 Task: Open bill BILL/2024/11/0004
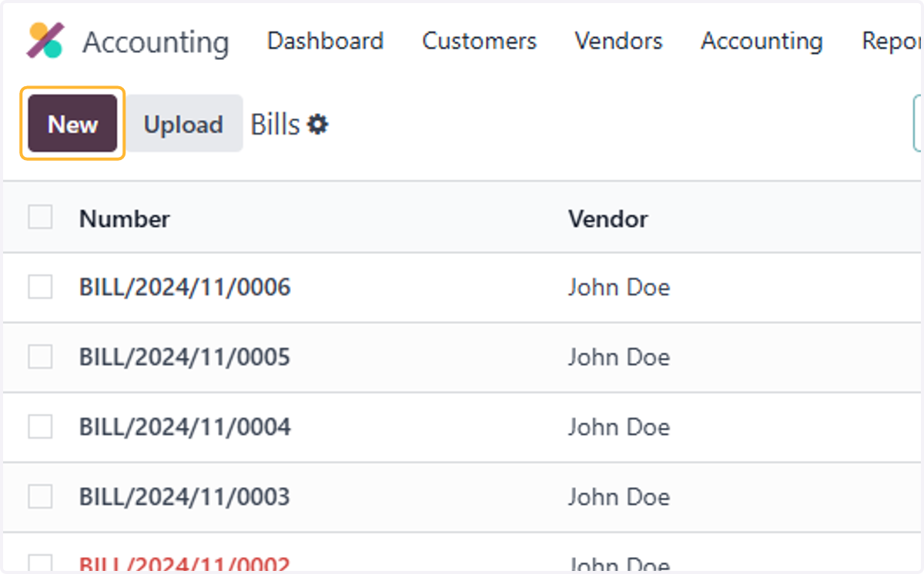coord(185,427)
